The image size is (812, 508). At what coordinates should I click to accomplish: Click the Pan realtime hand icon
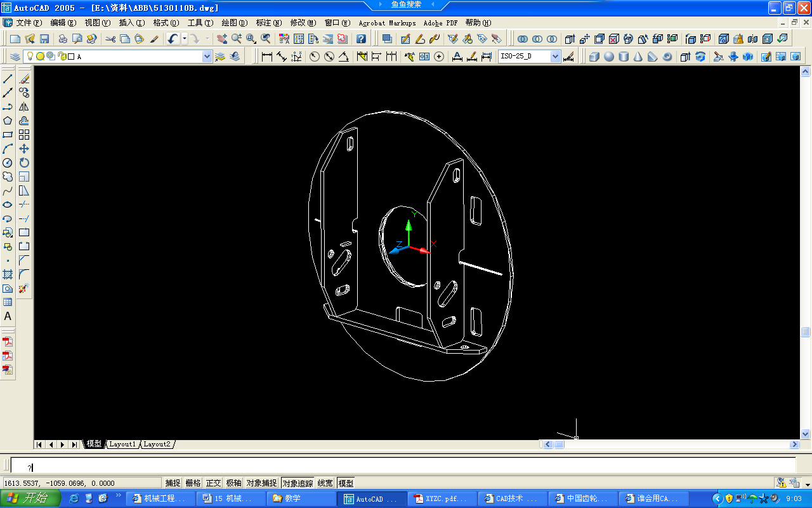point(221,39)
